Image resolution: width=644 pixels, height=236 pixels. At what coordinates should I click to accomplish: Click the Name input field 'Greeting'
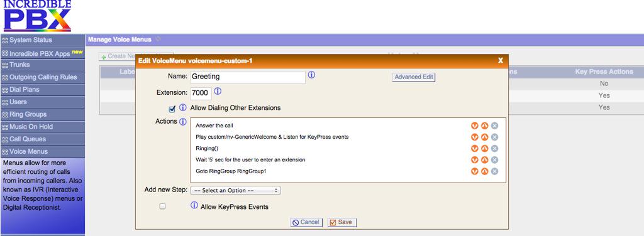pos(248,77)
